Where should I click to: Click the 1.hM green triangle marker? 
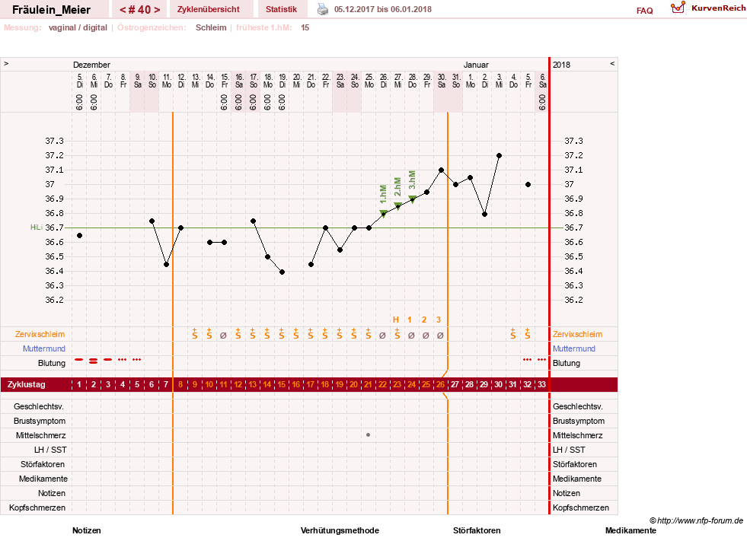click(x=384, y=213)
